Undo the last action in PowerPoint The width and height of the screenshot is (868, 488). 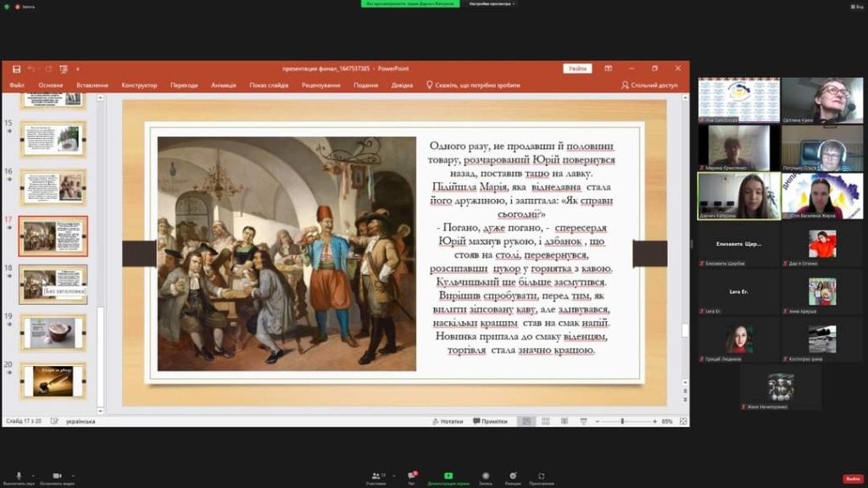tap(31, 69)
